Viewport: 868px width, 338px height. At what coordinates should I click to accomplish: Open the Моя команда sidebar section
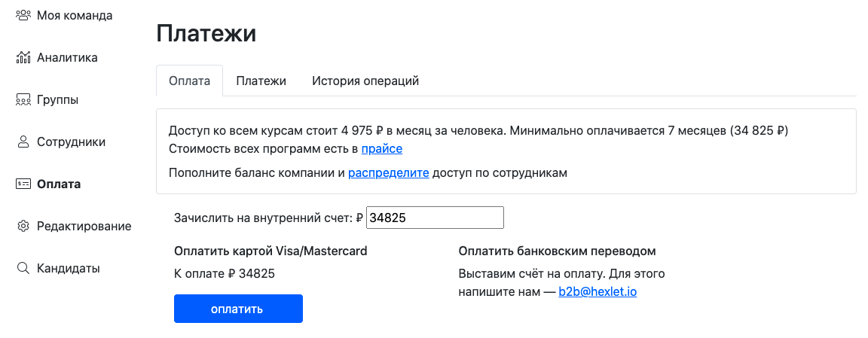[75, 15]
